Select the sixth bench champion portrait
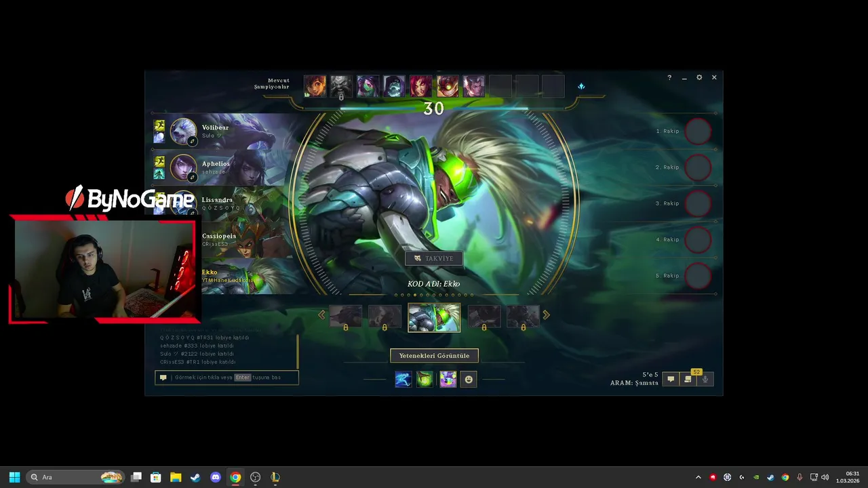The image size is (868, 488). tap(447, 86)
